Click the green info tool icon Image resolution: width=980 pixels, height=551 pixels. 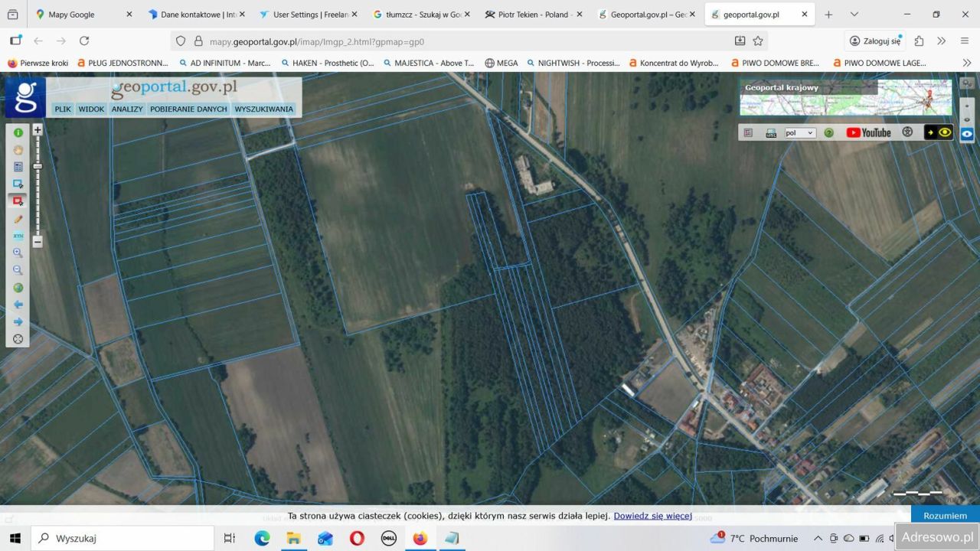point(18,132)
